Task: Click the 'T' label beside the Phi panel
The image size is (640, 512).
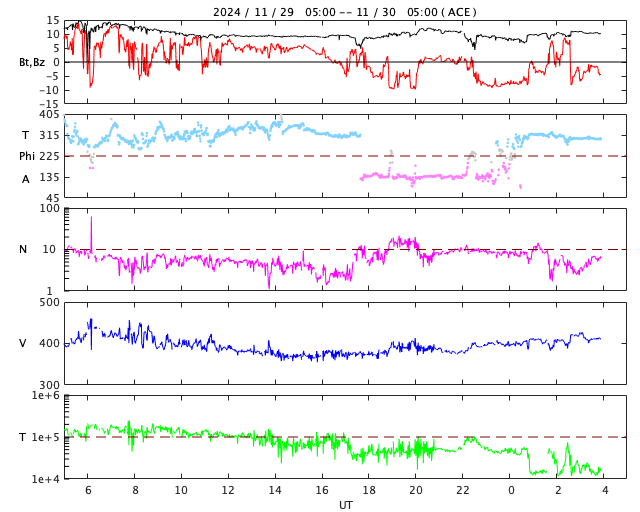Action: (x=25, y=135)
